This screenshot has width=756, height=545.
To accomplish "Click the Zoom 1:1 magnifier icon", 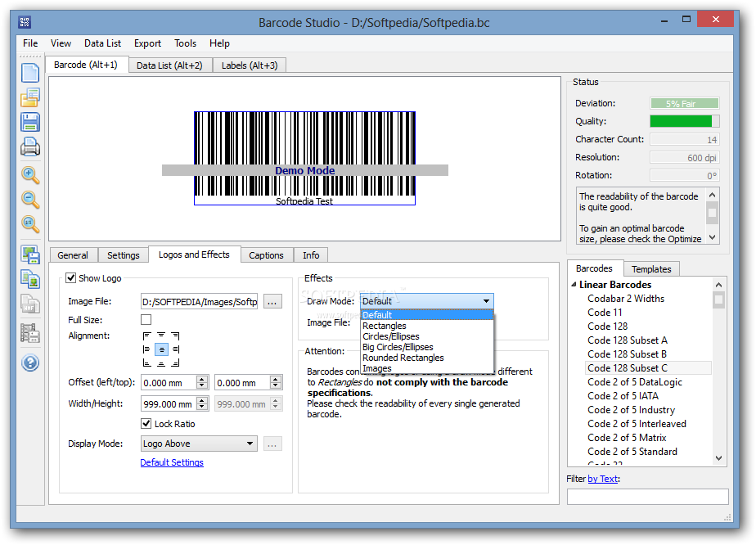I will (30, 223).
